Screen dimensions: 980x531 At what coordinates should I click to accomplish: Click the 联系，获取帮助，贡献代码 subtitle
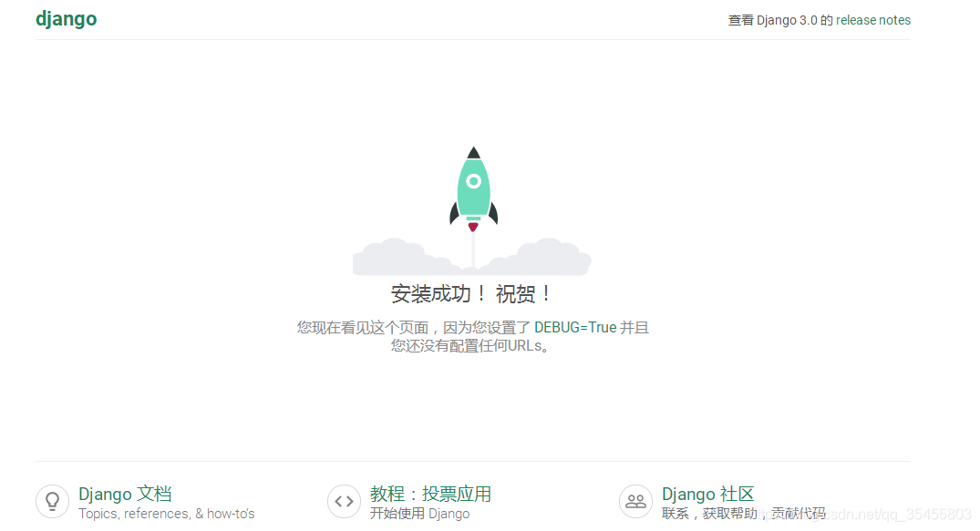coord(743,514)
